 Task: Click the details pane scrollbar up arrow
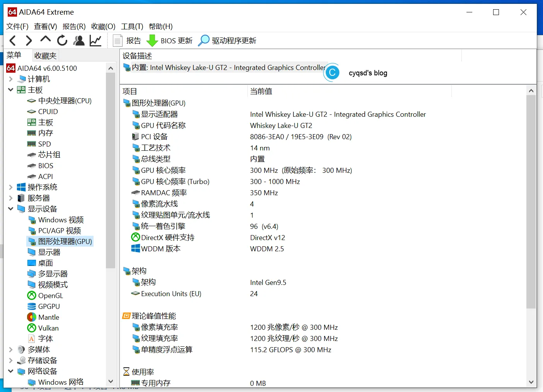point(531,91)
